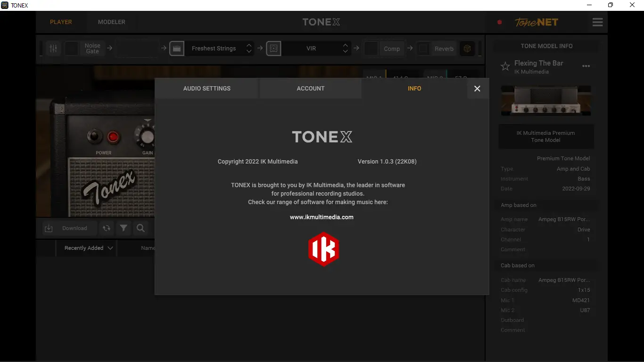644x362 pixels.
Task: Open the three-dots menu for Flexing The Bar
Action: pos(586,66)
